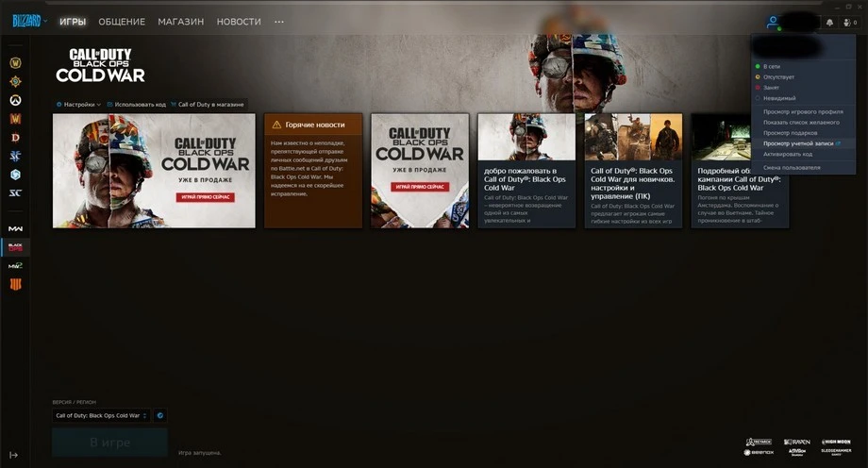
Task: Expand the "Настройки" options dropdown
Action: 80,105
